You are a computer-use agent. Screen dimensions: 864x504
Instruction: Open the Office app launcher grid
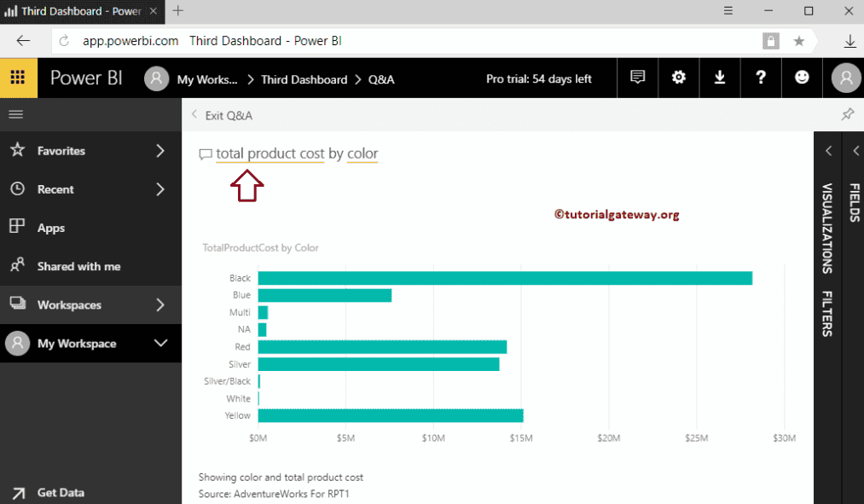click(x=17, y=78)
